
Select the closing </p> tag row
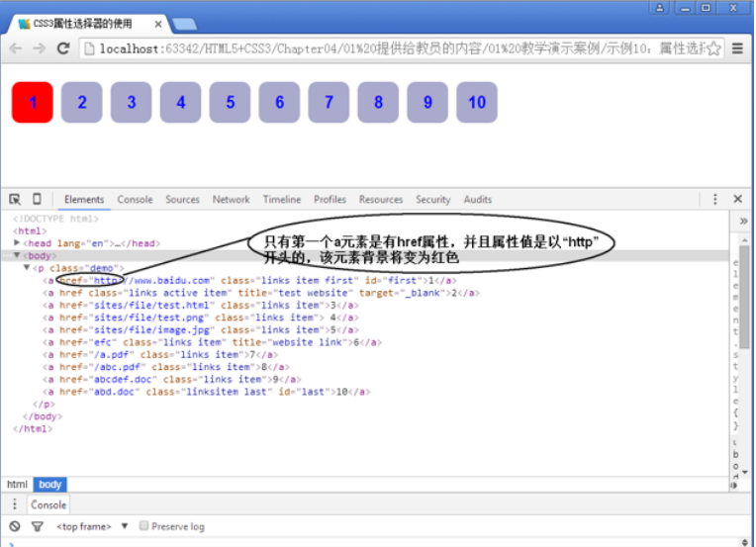pyautogui.click(x=44, y=404)
